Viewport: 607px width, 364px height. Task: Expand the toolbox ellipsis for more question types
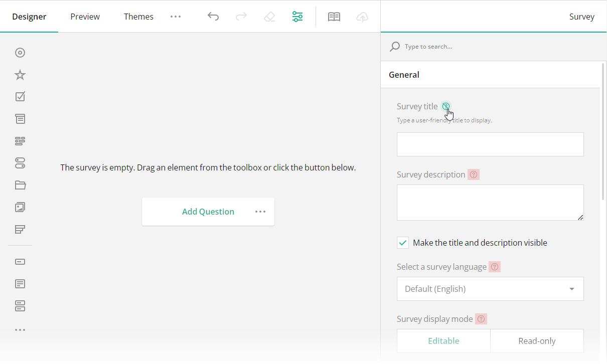20,329
